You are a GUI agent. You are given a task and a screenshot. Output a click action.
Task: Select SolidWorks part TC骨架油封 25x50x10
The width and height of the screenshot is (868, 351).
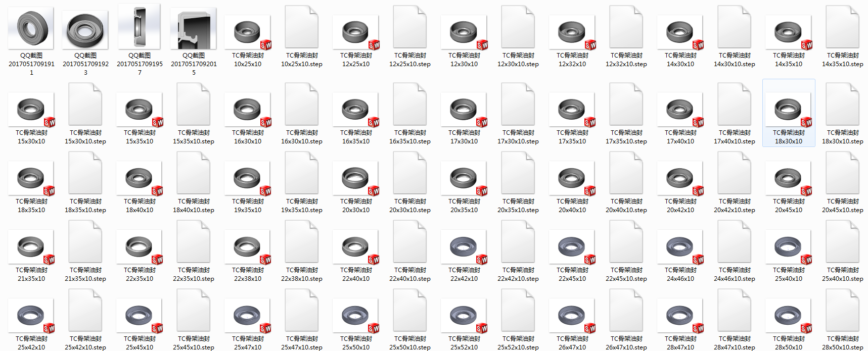pyautogui.click(x=356, y=316)
